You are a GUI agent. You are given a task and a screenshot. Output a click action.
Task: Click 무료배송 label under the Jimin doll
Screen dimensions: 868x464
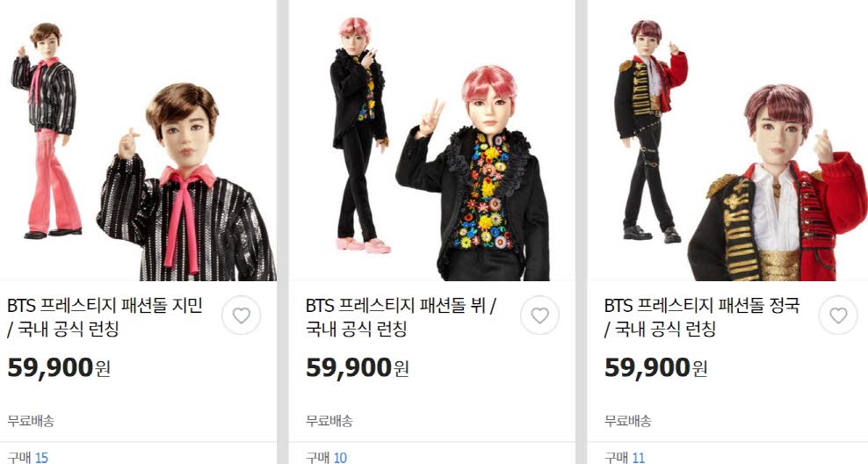coord(31,421)
